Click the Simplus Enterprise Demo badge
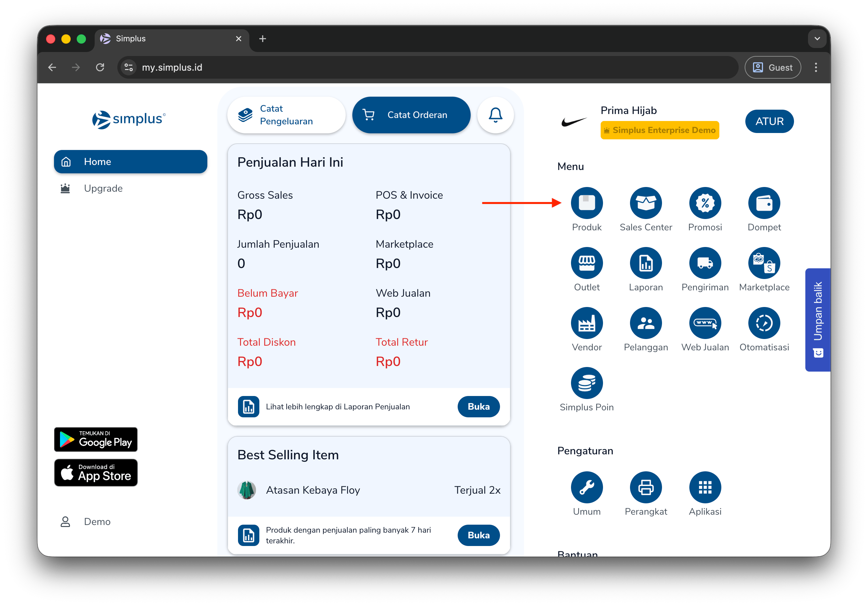This screenshot has height=606, width=868. 660,130
